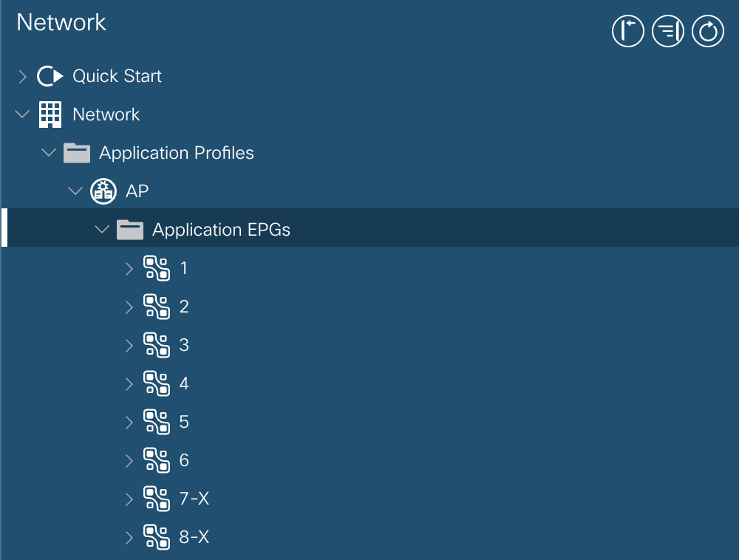
Task: Click the EPG icon beside "1"
Action: [157, 268]
